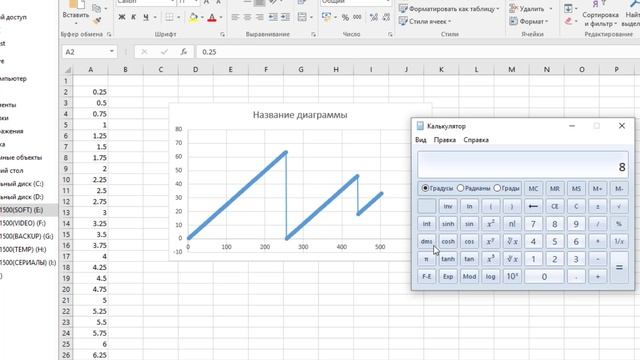This screenshot has height=360, width=640.
Task: Open 1500(VIDEO) (F:) drive in sidebar
Action: tap(23, 223)
